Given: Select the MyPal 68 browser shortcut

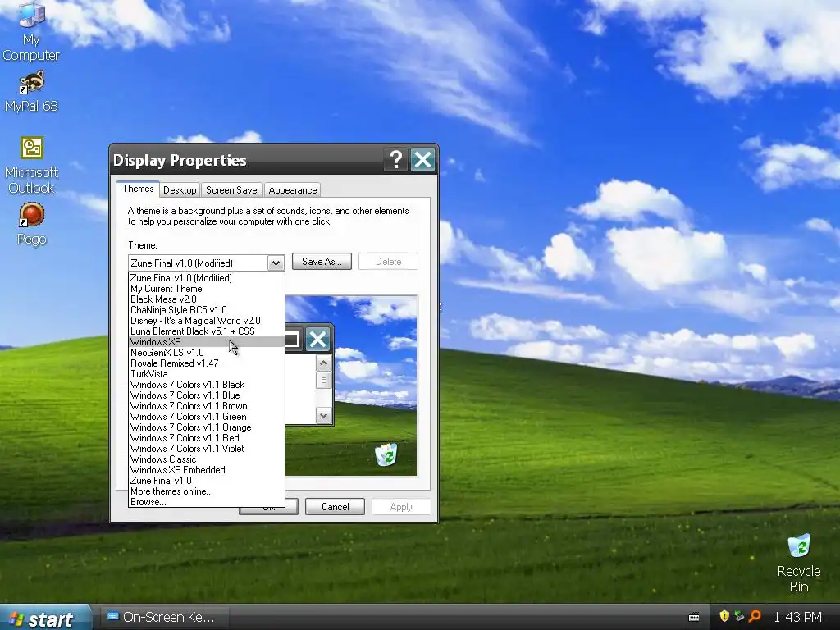Looking at the screenshot, I should 31,91.
